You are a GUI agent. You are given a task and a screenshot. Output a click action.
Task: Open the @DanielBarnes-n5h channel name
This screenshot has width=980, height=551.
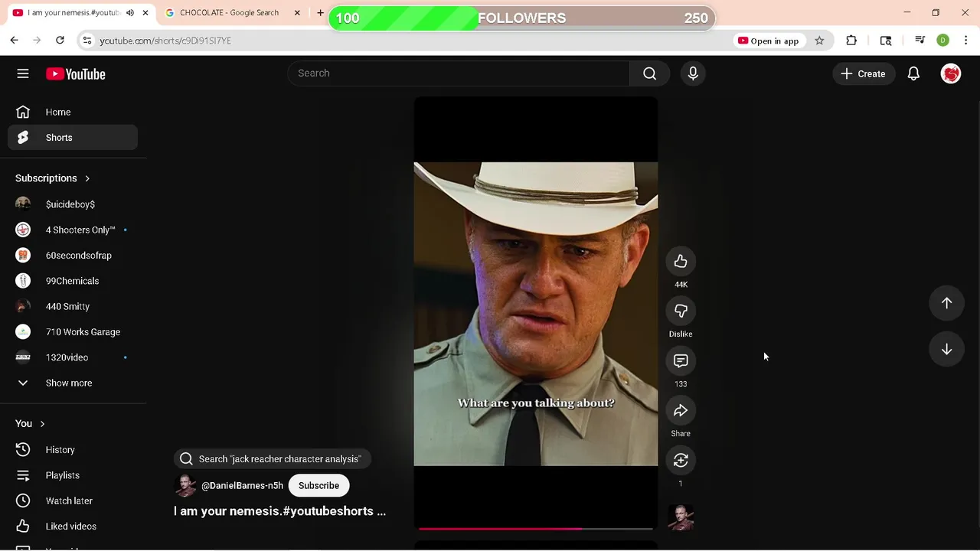tap(242, 485)
